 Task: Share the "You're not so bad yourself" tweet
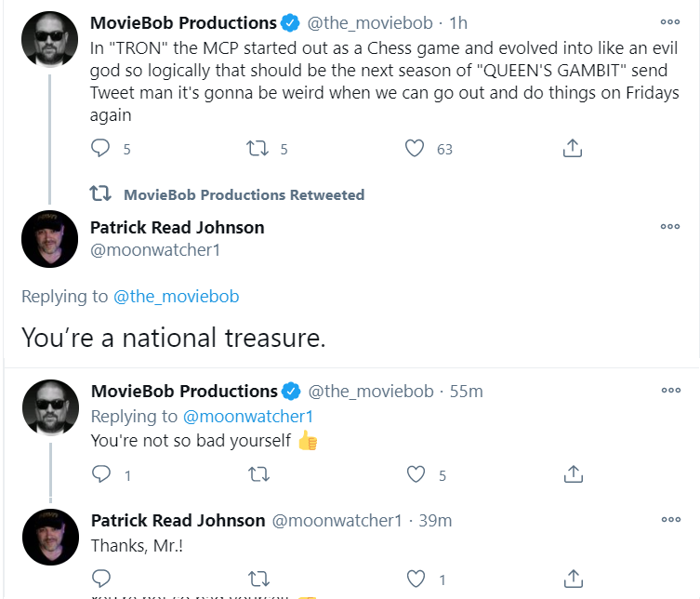coord(574,474)
